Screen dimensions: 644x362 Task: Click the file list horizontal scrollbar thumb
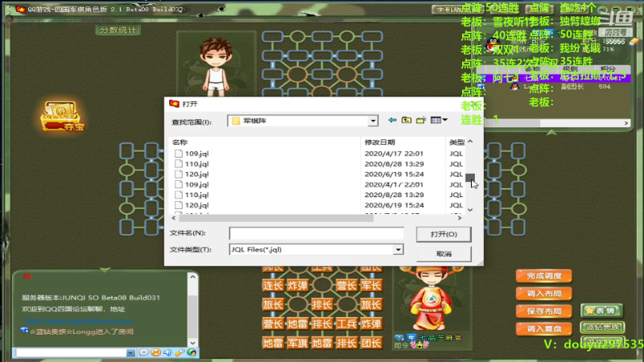(276, 218)
